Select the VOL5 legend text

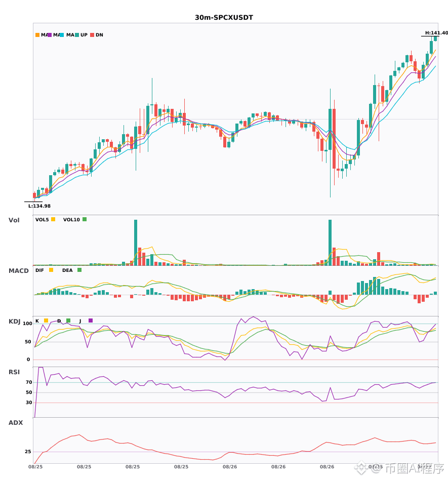click(x=42, y=220)
